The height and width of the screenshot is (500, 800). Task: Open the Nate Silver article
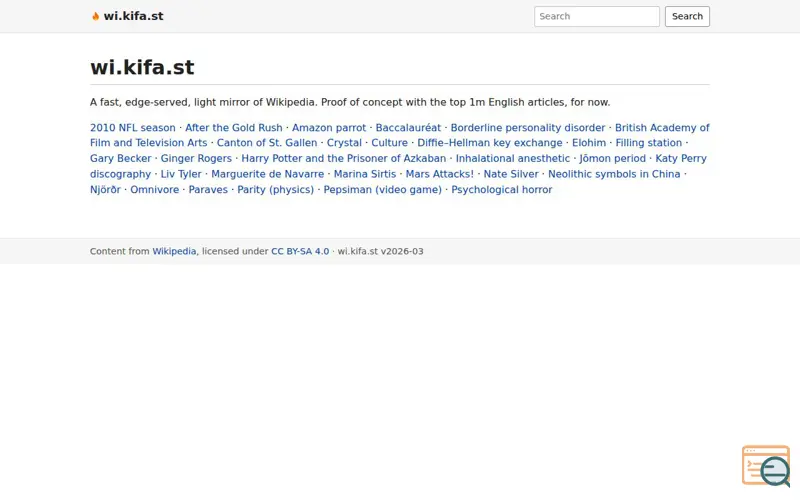tap(511, 174)
